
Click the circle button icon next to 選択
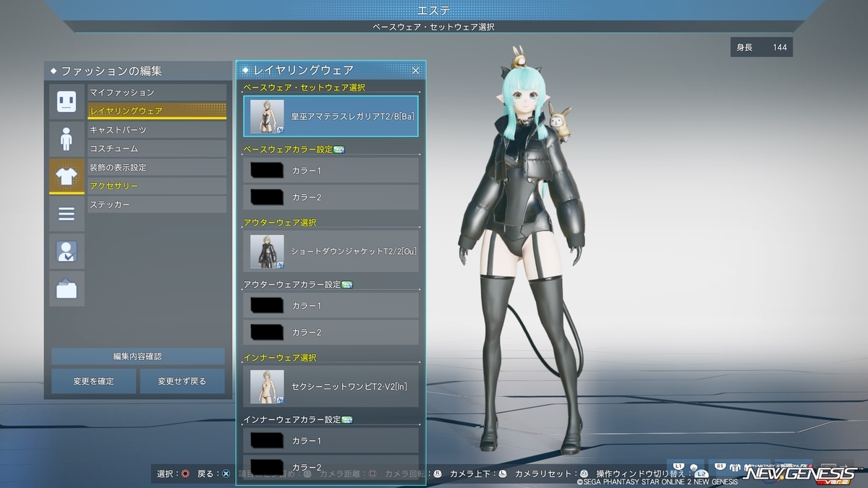tap(185, 474)
